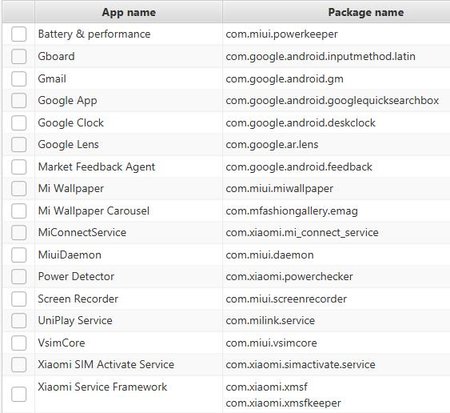Tick the Gboard row checkbox
Image resolution: width=450 pixels, height=413 pixels.
[x=19, y=56]
